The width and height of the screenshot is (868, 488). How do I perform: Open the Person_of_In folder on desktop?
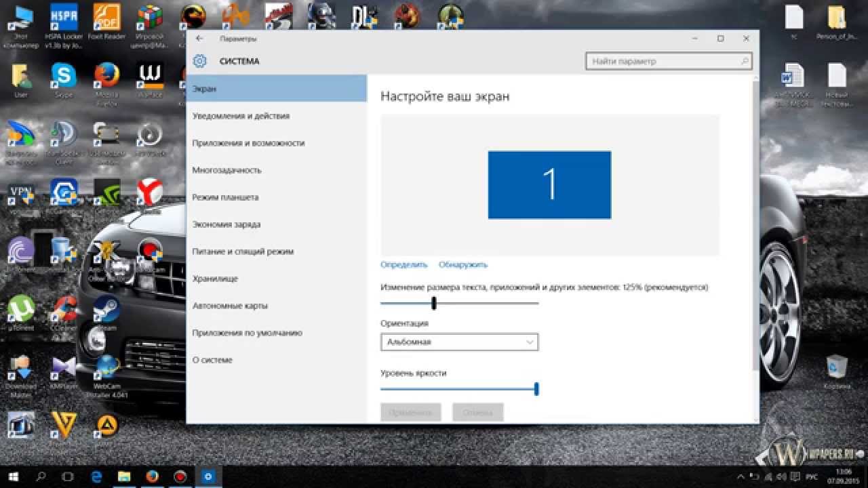pos(836,22)
